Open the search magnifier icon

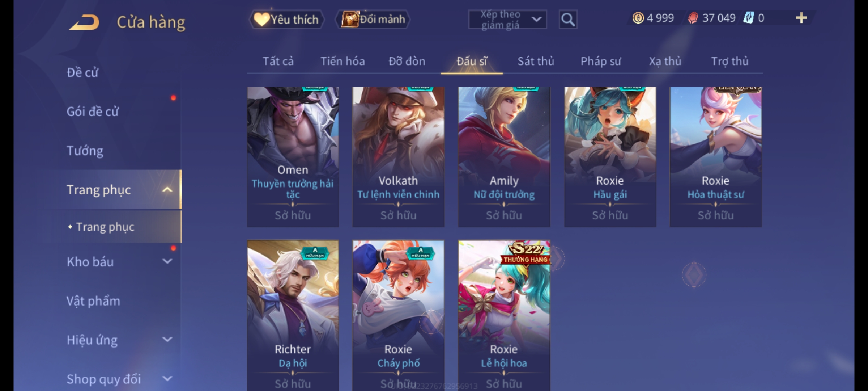point(568,20)
